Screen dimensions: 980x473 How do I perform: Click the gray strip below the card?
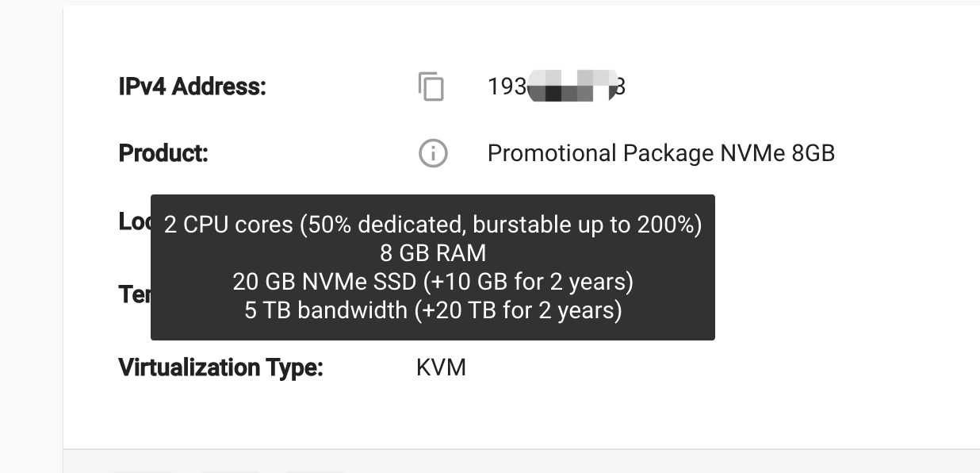pyautogui.click(x=522, y=462)
